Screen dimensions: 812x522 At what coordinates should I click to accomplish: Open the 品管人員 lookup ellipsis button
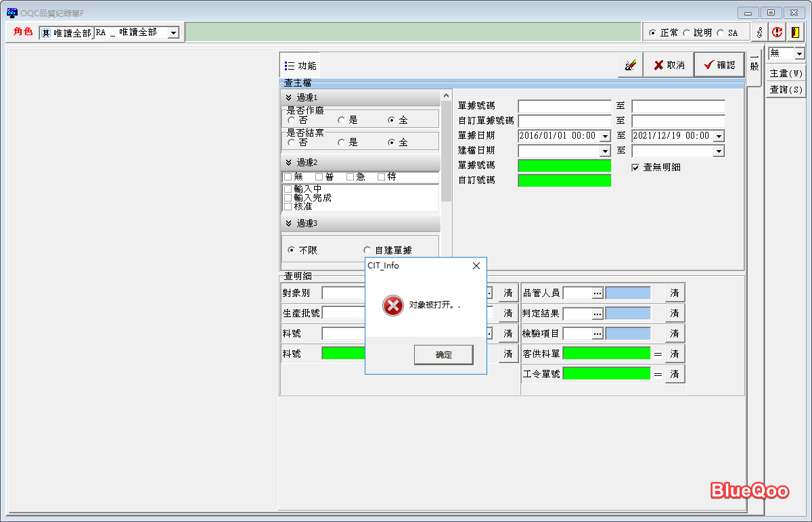coord(597,293)
